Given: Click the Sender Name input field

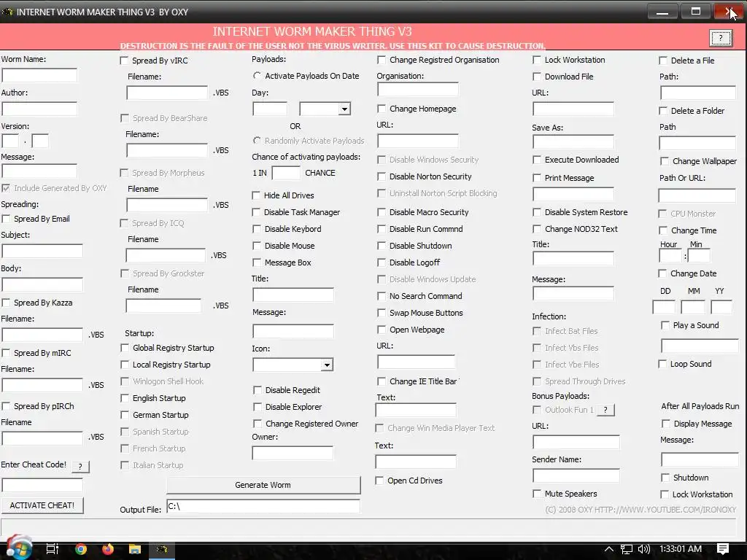Looking at the screenshot, I should pyautogui.click(x=576, y=475).
